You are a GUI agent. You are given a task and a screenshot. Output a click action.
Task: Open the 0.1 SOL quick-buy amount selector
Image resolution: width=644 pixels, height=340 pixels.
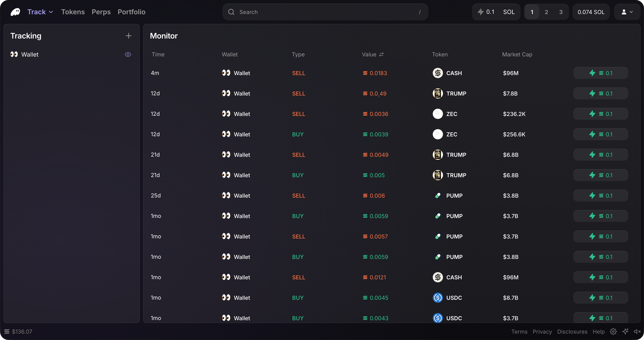(496, 12)
